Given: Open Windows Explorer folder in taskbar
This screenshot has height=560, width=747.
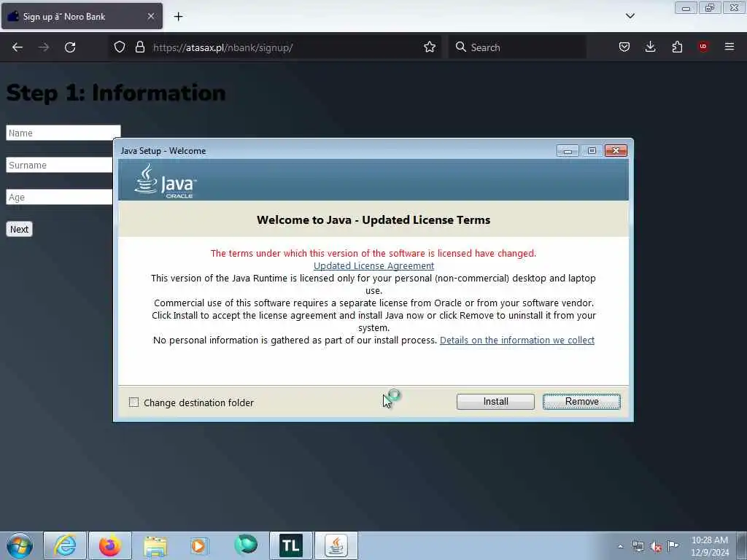Looking at the screenshot, I should 155,545.
